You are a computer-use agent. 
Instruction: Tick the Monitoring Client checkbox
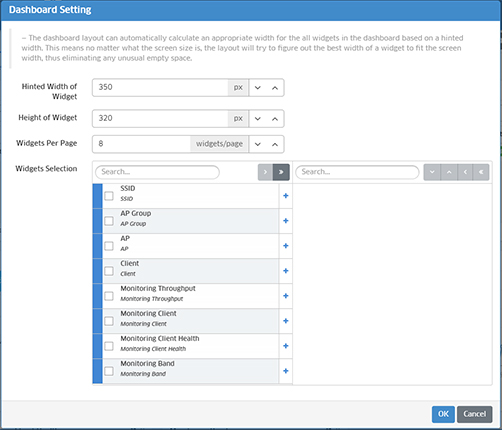109,321
